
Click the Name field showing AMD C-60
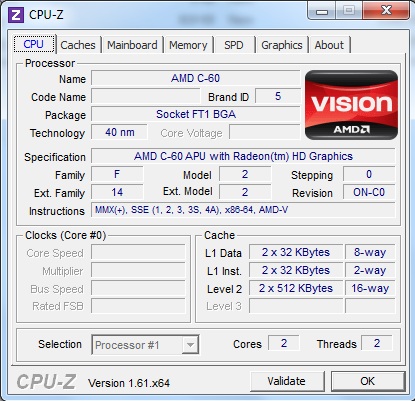(196, 78)
